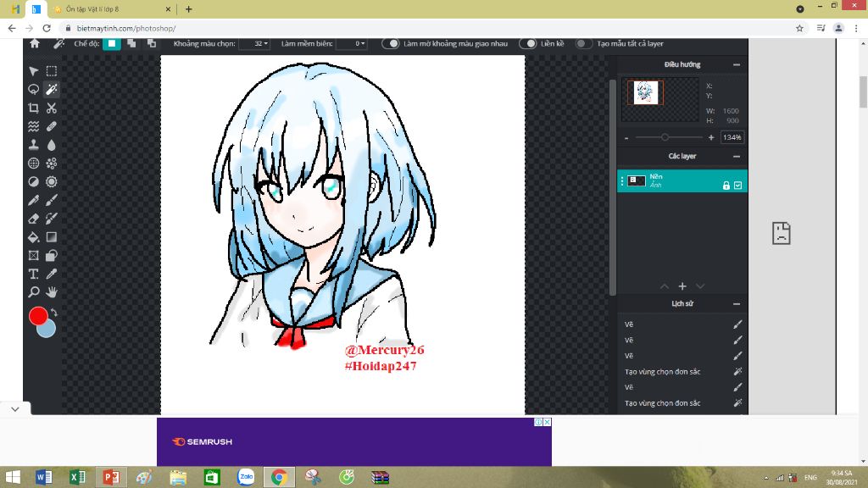Go to the editor Home icon

coord(34,44)
